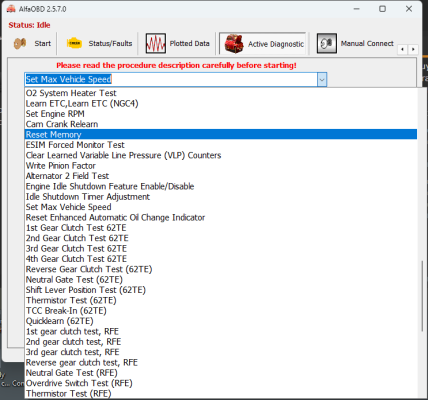Screen dimensions: 428x400
Task: Click the toolbar scroll left arrow
Action: (x=403, y=49)
